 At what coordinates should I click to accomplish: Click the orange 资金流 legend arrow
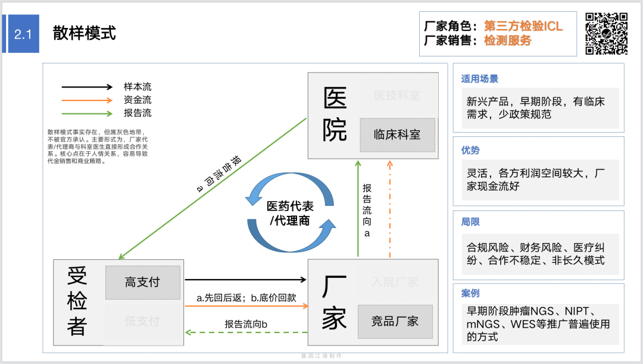tap(86, 101)
